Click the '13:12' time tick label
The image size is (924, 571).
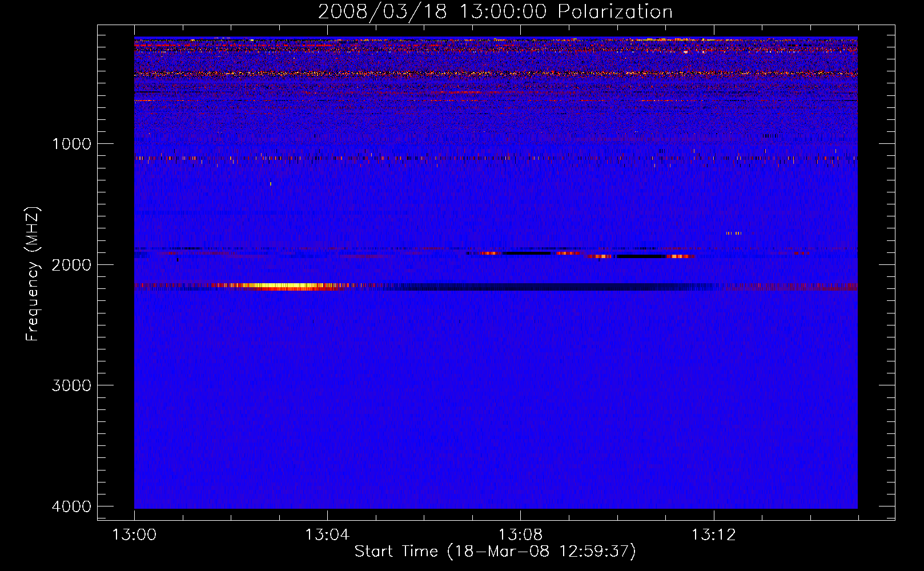[x=713, y=535]
